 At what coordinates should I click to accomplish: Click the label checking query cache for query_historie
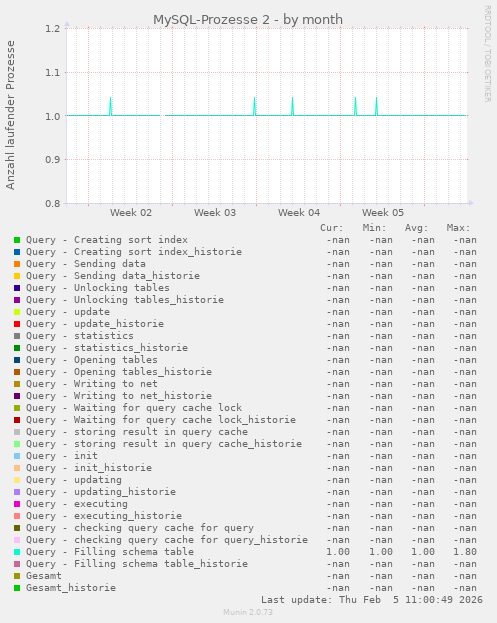point(191,540)
